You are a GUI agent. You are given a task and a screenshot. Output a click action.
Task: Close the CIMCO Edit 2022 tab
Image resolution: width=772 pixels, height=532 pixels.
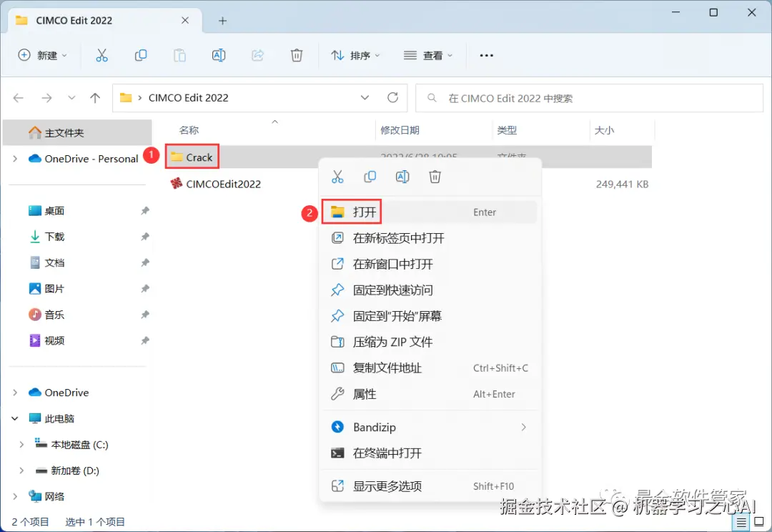pyautogui.click(x=185, y=20)
